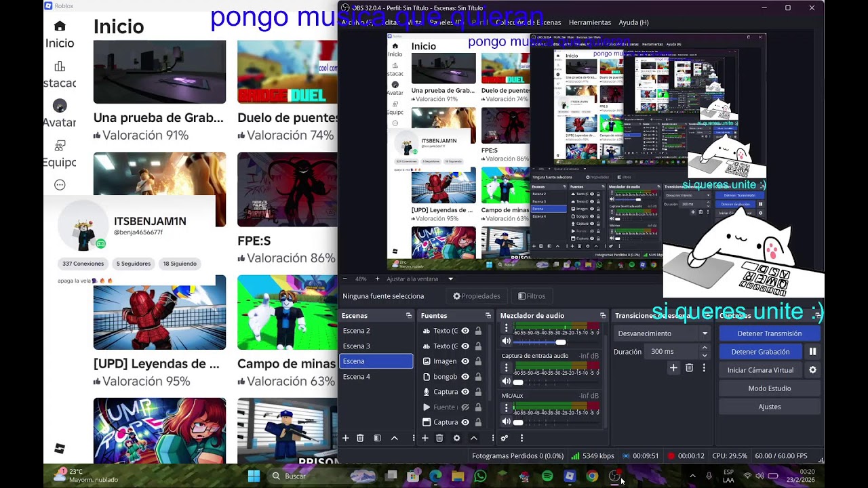Pop out the Mezclador de audio dock icon
This screenshot has width=868, height=488.
[x=603, y=316]
